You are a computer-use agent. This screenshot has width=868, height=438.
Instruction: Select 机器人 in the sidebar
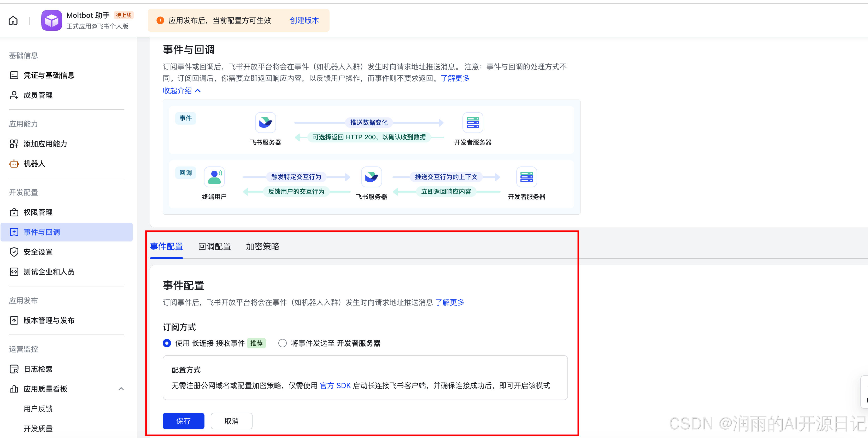[x=34, y=164]
